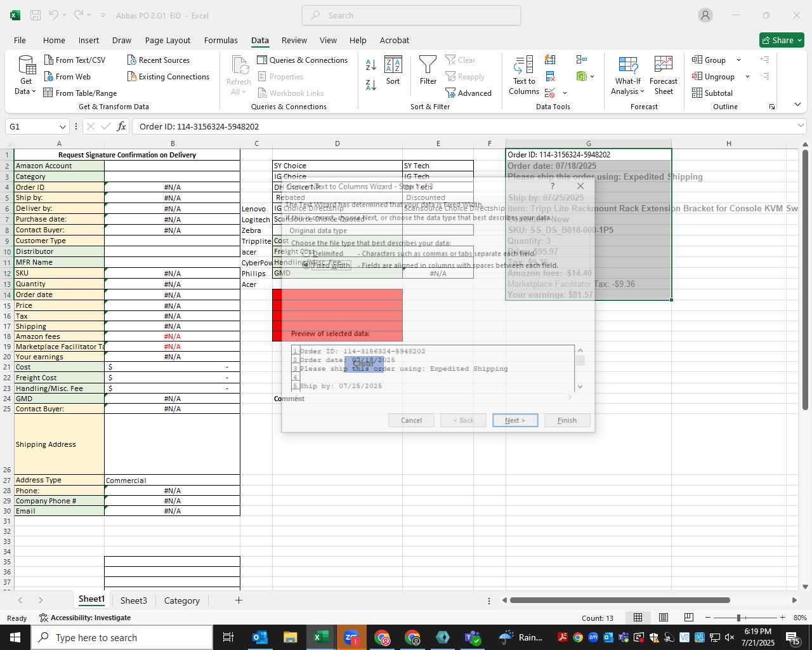This screenshot has height=650, width=812.
Task: Click the Data Validation icon
Action: click(x=550, y=93)
